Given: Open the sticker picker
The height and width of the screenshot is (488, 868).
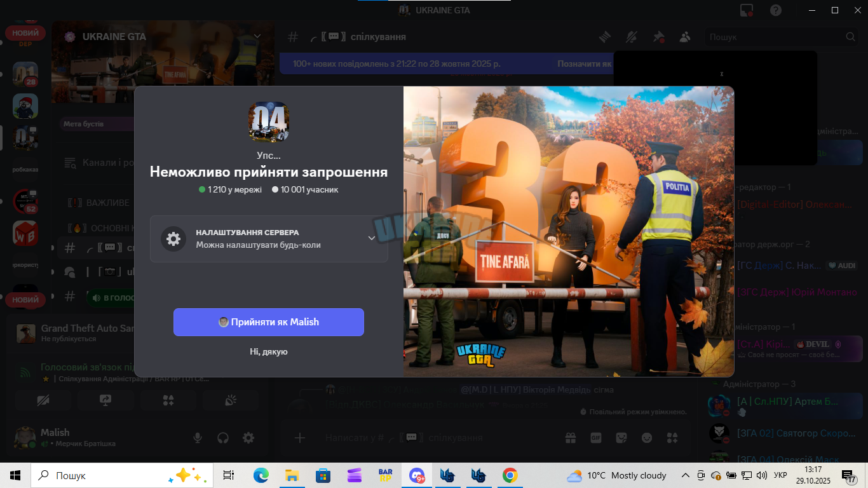Looking at the screenshot, I should [621, 438].
